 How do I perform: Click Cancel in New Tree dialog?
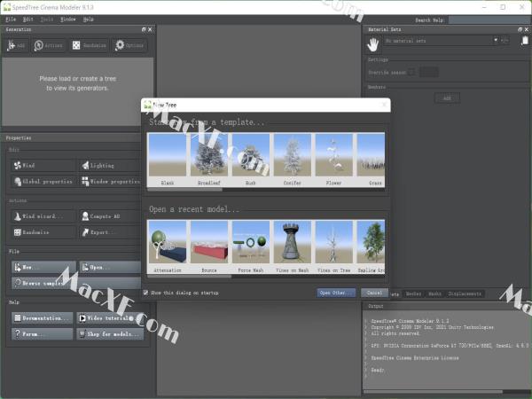374,293
